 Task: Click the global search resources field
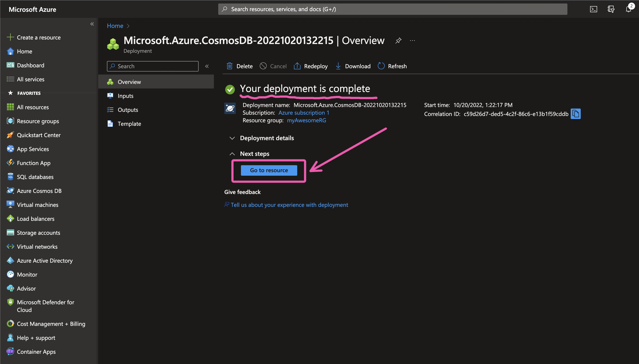(x=392, y=9)
